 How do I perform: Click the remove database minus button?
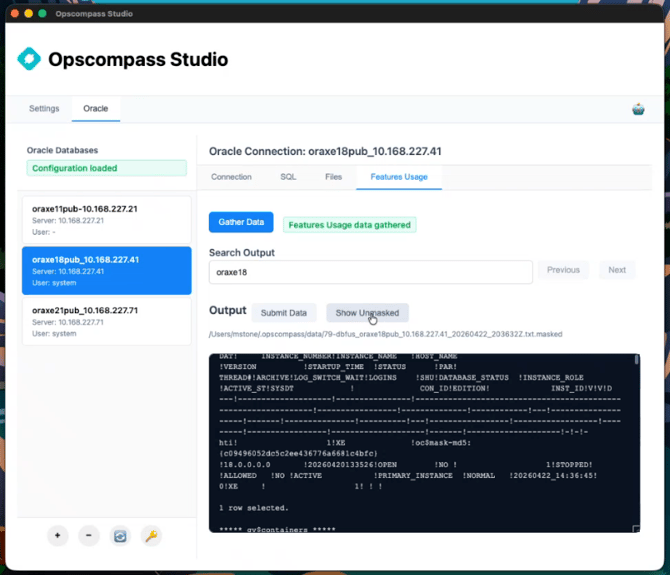click(88, 536)
